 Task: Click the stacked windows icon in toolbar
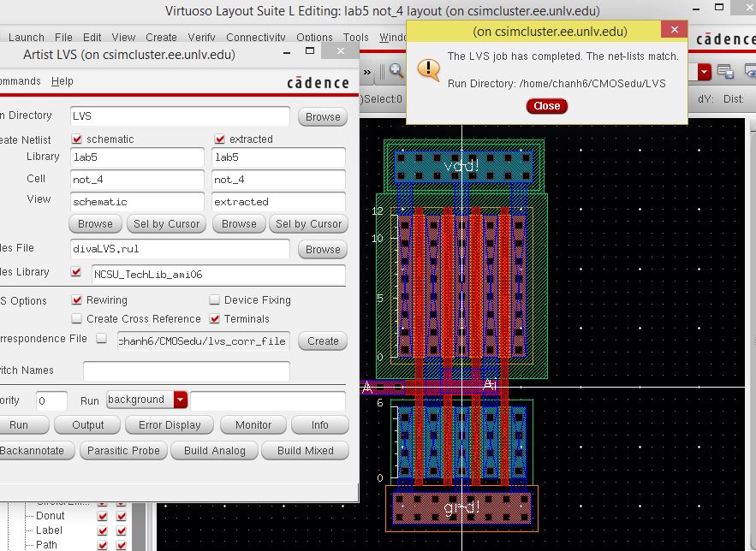[x=725, y=72]
